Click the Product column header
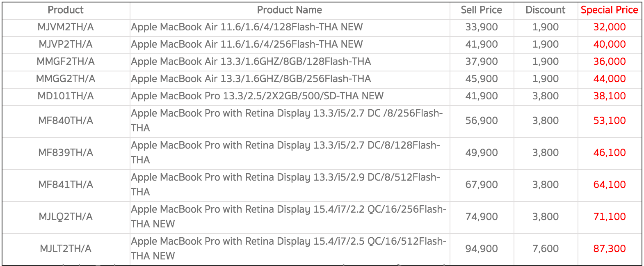Screen dimensions: 644x266 66,10
